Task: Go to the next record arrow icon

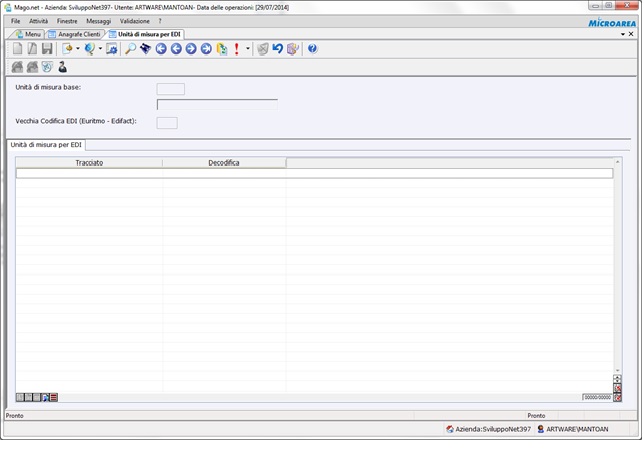Action: pos(191,48)
